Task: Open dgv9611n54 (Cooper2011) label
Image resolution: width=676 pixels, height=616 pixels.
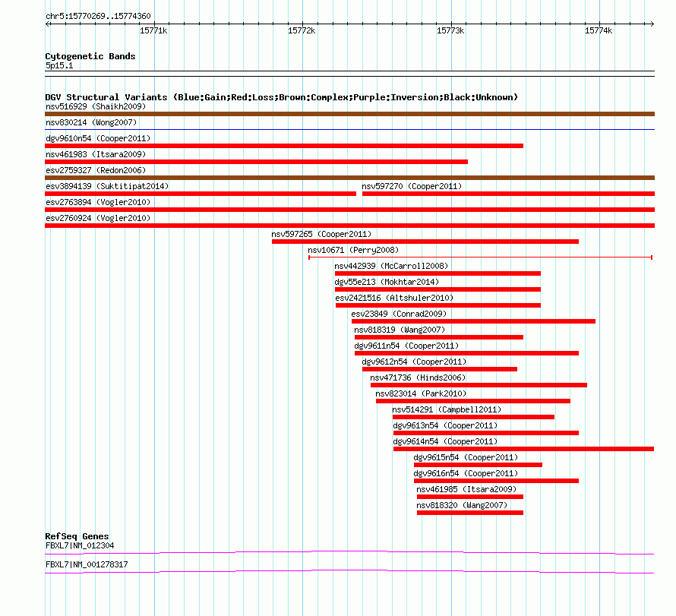Action: click(x=406, y=346)
